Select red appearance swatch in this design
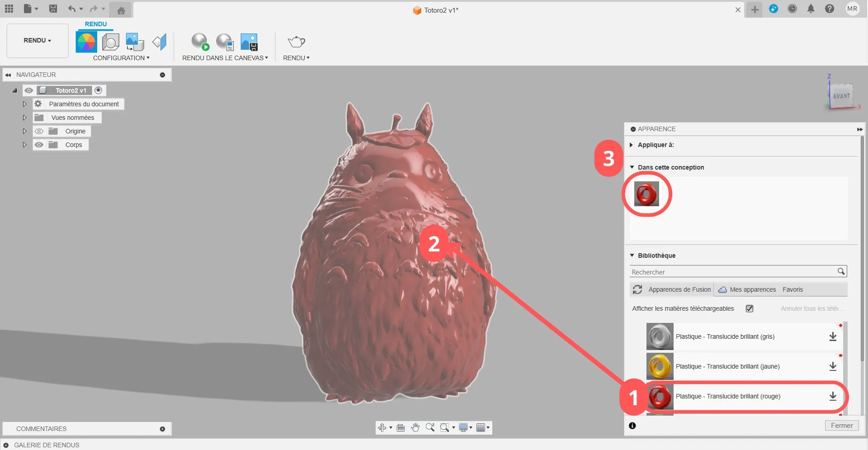This screenshot has width=868, height=450. [x=646, y=194]
